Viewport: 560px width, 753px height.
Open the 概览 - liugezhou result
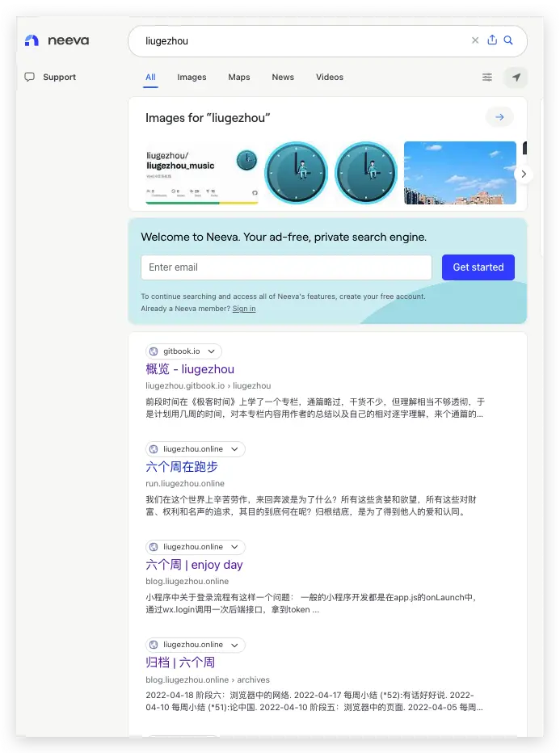tap(190, 368)
